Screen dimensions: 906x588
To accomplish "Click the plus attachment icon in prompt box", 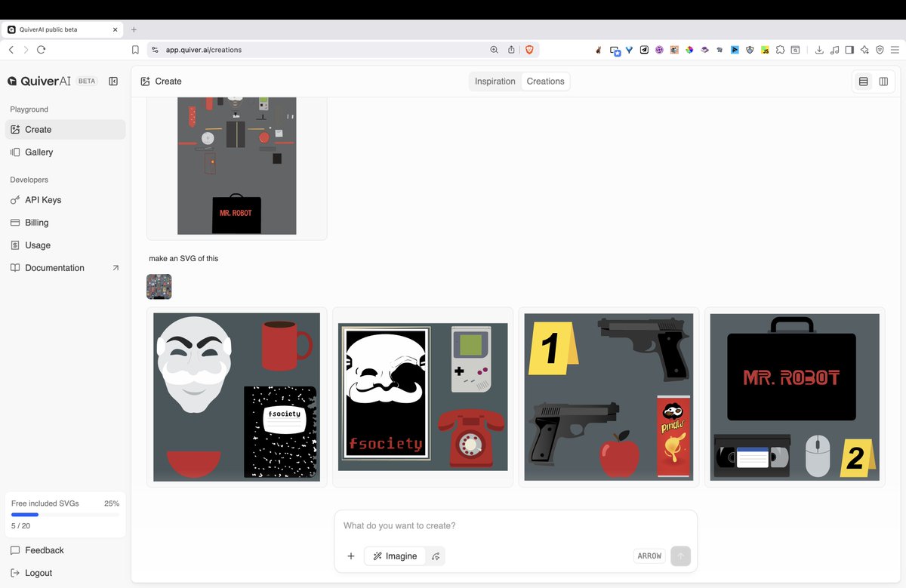I will click(x=351, y=556).
